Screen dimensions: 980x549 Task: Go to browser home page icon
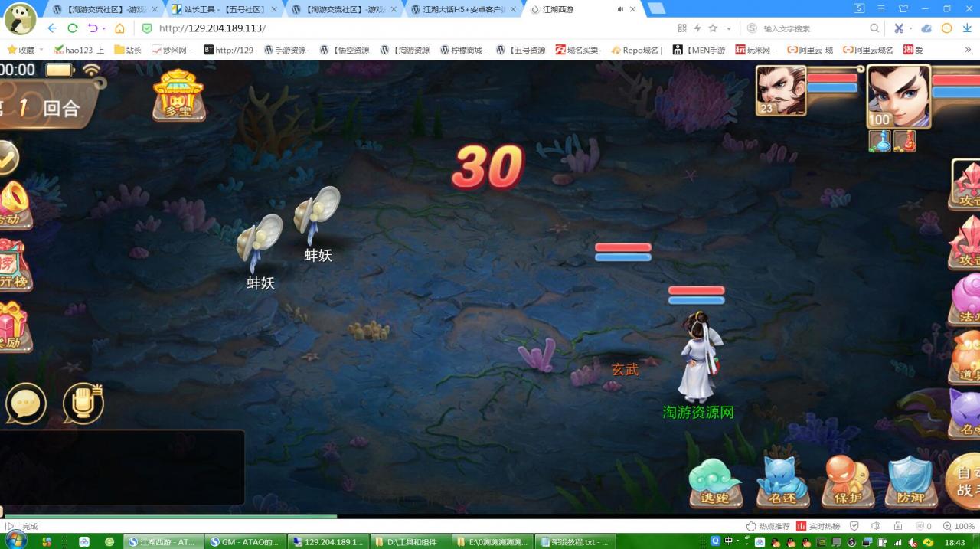tap(119, 28)
